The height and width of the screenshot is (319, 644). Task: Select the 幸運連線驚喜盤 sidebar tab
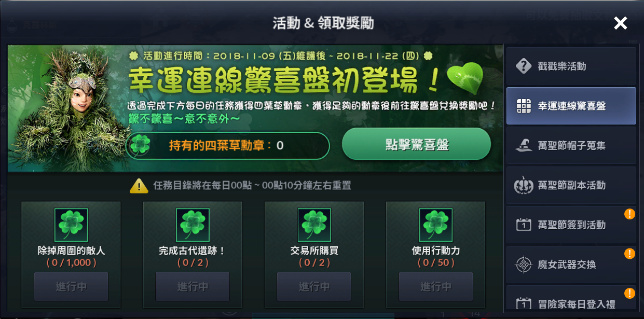click(571, 106)
